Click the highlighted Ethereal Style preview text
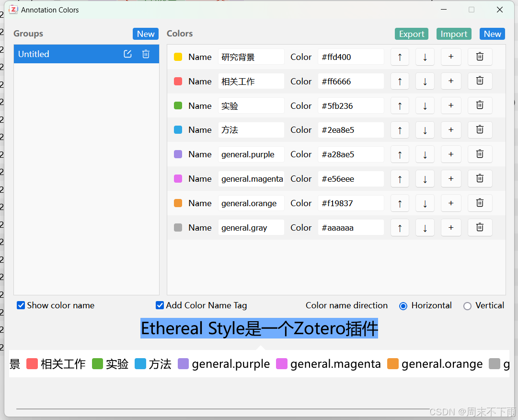The image size is (518, 420). click(x=259, y=328)
